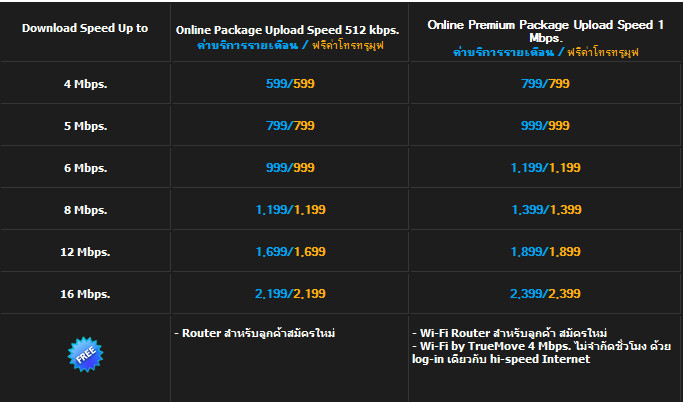Click the 1,399/1,399 price
683x402 pixels.
(545, 210)
